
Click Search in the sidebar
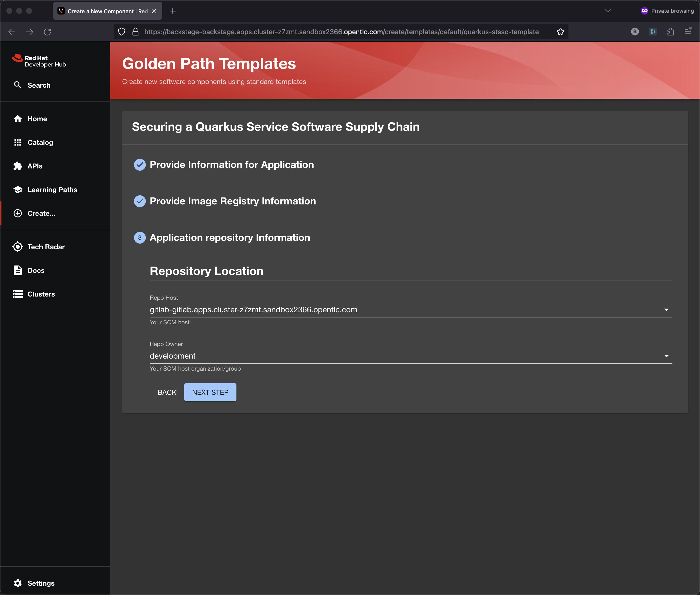click(39, 85)
